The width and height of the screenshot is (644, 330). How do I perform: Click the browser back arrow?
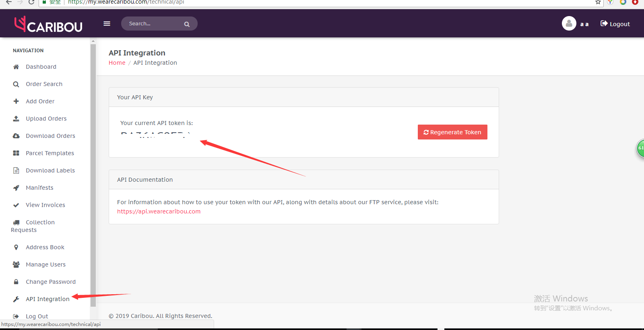coord(8,2)
